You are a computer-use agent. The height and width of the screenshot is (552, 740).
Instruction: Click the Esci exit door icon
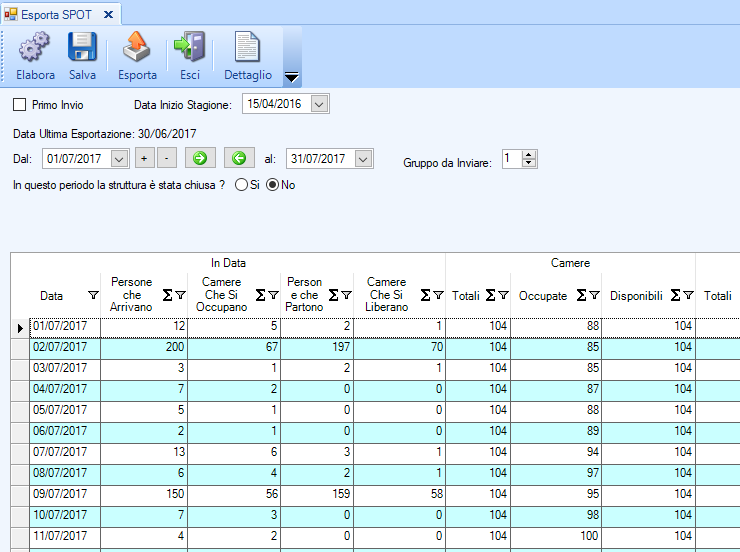189,47
